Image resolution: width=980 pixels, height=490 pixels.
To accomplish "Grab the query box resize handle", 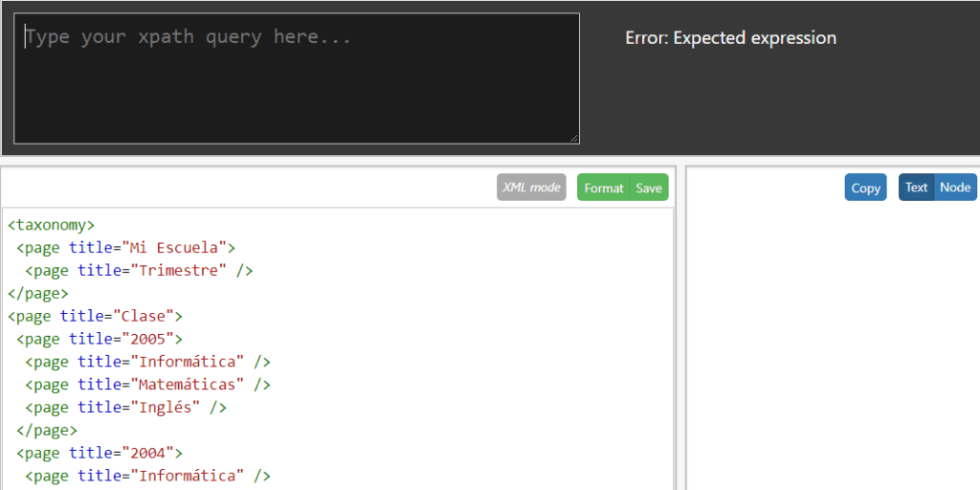I will pyautogui.click(x=574, y=139).
